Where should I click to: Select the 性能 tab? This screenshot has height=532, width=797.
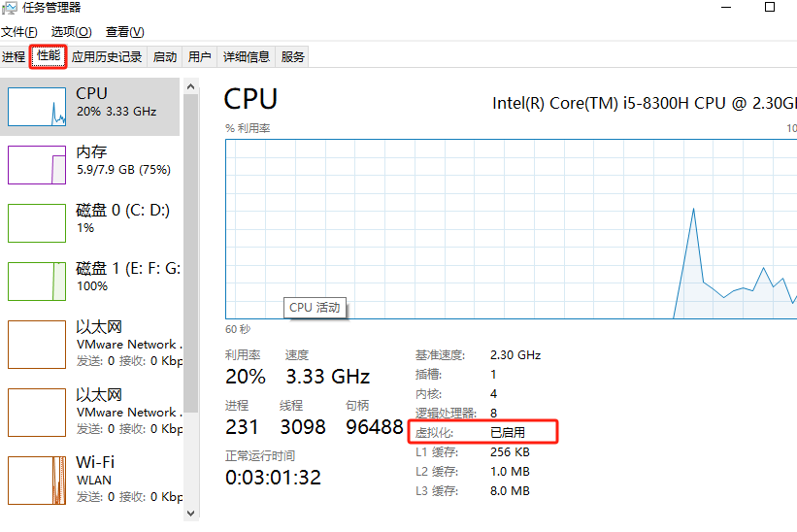pyautogui.click(x=49, y=56)
